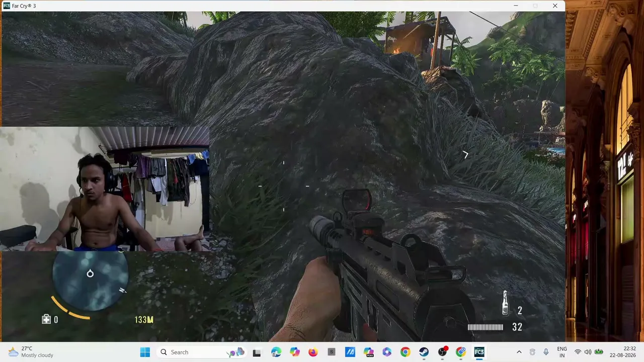Viewport: 644px width, 362px height.
Task: Click the "133M" distance readout
Action: (x=144, y=320)
